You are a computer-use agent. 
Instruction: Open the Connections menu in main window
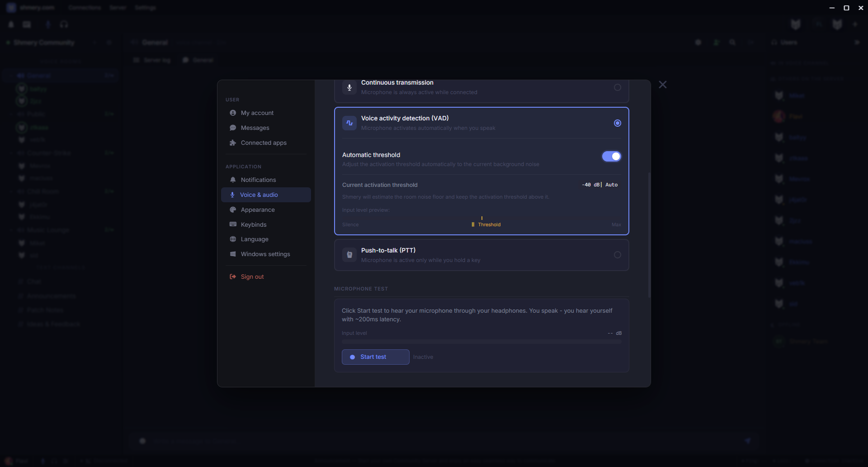click(85, 8)
